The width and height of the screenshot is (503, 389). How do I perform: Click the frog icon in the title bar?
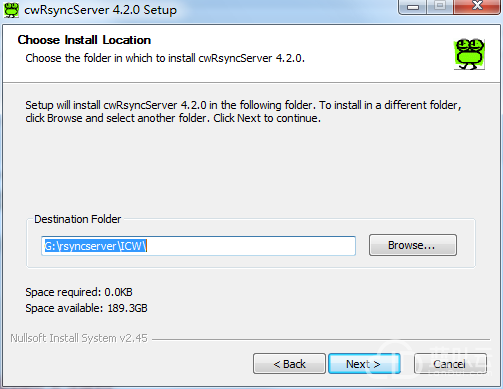coord(11,10)
